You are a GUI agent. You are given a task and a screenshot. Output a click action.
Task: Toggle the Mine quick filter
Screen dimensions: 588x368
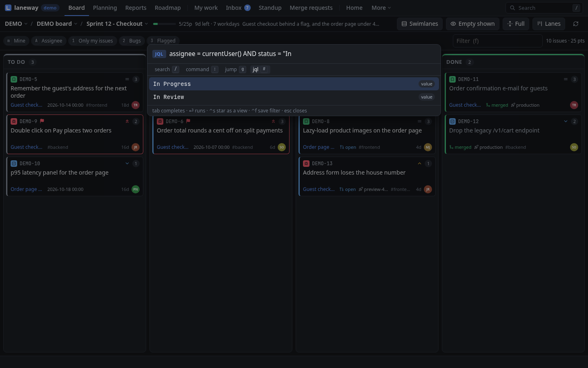coord(16,40)
